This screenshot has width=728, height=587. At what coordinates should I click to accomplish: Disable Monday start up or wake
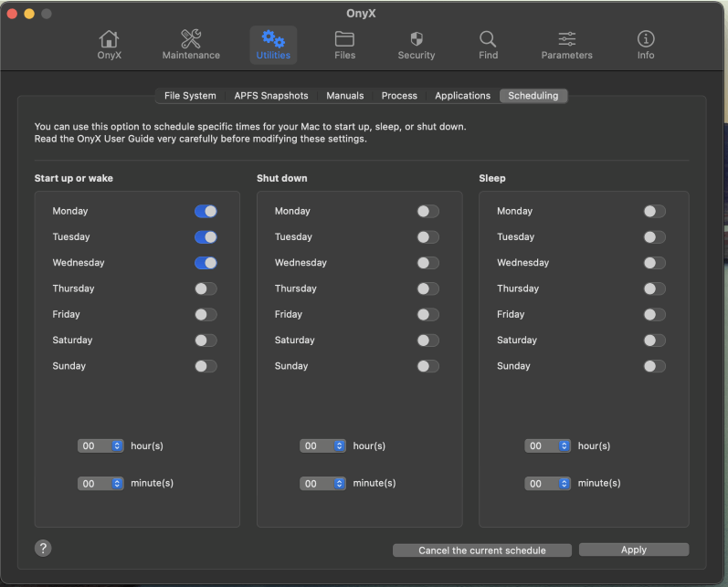pos(206,211)
